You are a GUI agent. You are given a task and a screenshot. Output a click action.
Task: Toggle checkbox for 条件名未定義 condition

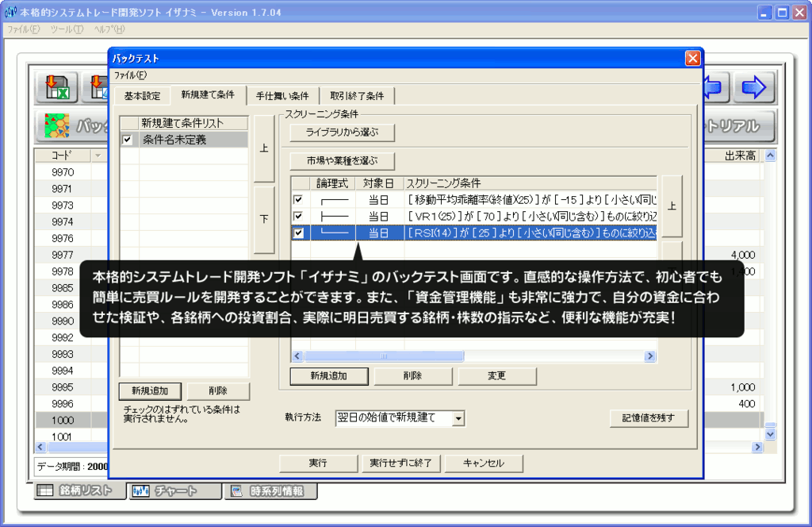[x=128, y=140]
